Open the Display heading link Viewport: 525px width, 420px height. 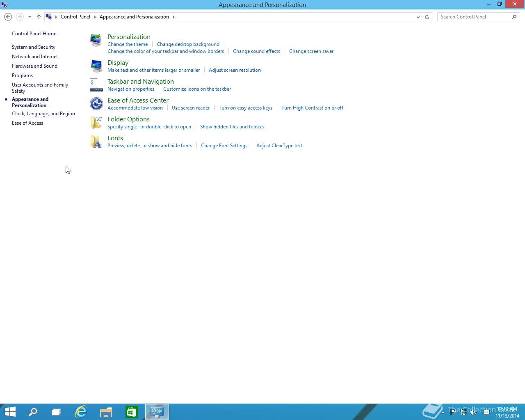(x=118, y=62)
